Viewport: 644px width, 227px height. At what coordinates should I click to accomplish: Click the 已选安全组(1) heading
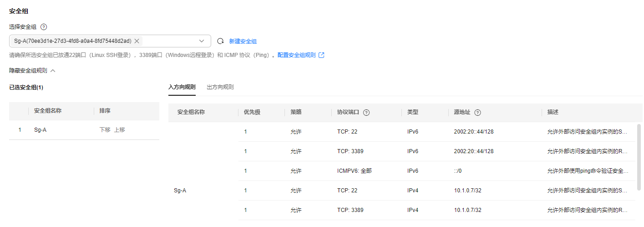tap(26, 87)
